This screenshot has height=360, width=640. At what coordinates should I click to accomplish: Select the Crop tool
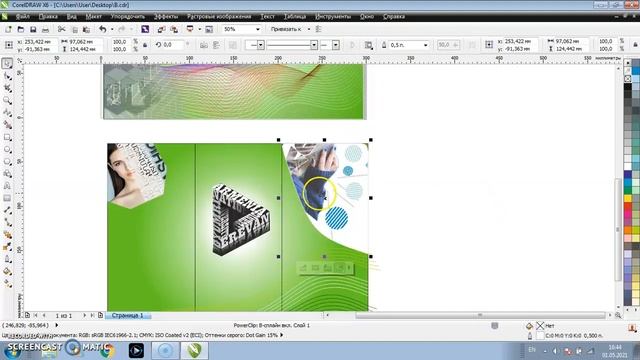pos(7,88)
